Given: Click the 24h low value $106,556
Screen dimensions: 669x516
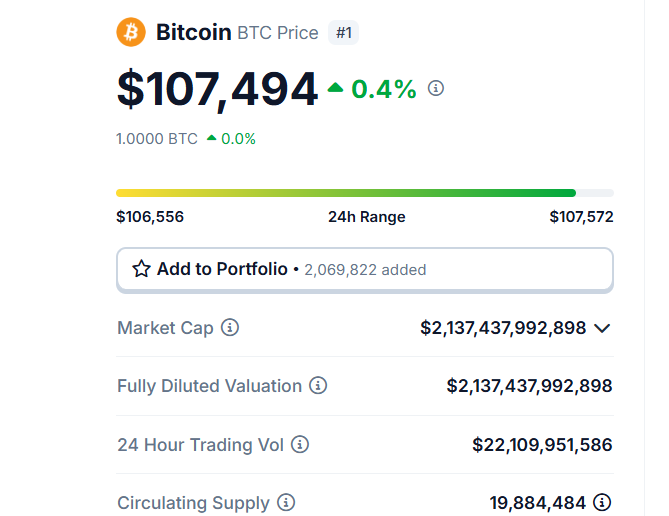Looking at the screenshot, I should (150, 216).
